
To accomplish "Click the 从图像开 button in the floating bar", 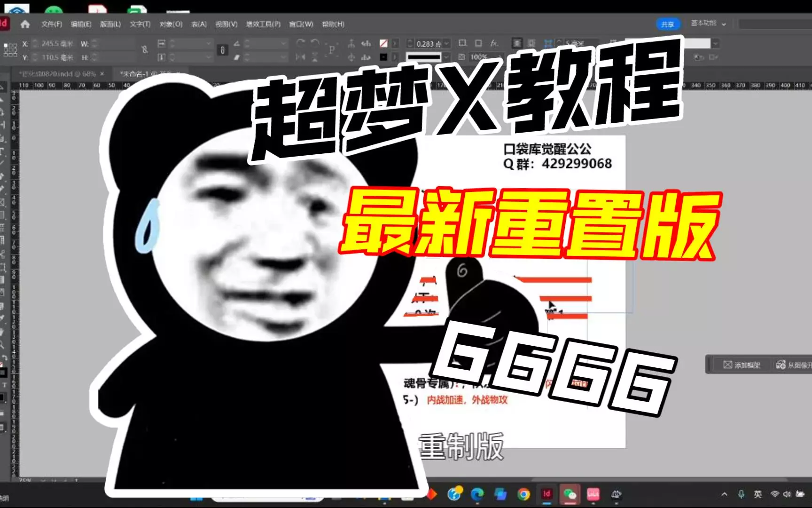I will pyautogui.click(x=794, y=365).
